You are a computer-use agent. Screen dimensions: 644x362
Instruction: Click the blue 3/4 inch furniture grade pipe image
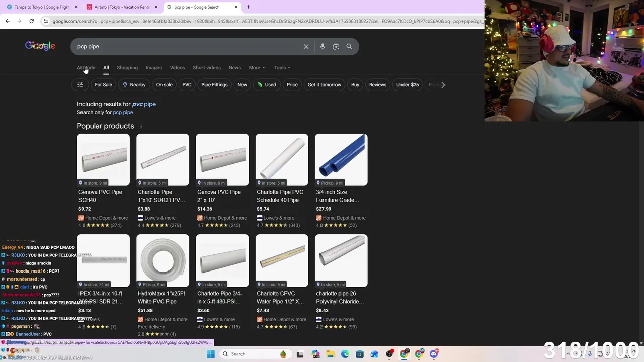tap(341, 159)
